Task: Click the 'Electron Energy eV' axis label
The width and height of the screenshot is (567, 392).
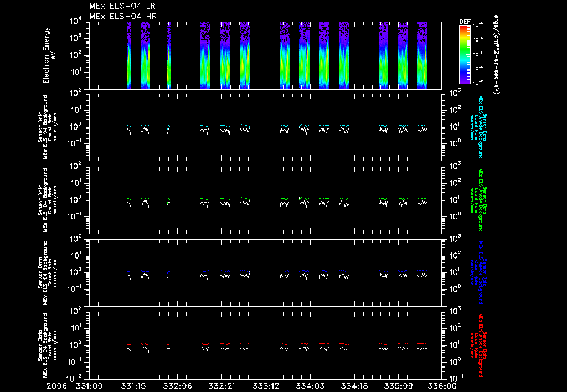Action: pyautogui.click(x=48, y=55)
